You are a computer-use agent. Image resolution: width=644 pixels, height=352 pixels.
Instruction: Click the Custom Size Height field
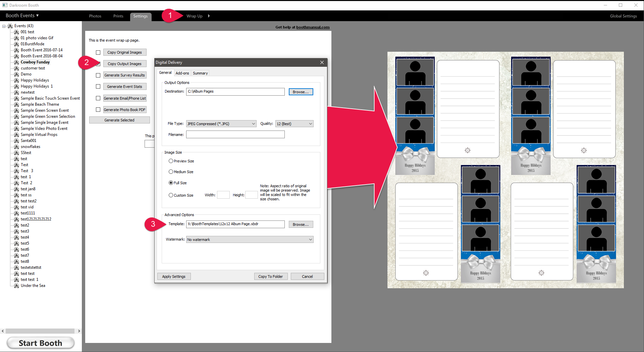252,195
